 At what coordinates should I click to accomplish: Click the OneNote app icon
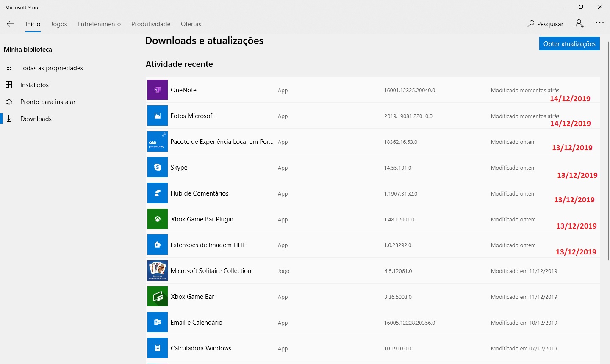point(158,90)
